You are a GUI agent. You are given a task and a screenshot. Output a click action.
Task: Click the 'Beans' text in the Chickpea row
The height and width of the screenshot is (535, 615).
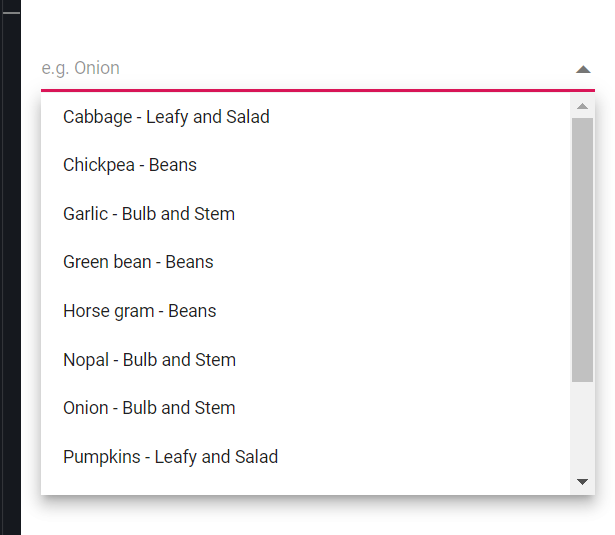coord(173,165)
